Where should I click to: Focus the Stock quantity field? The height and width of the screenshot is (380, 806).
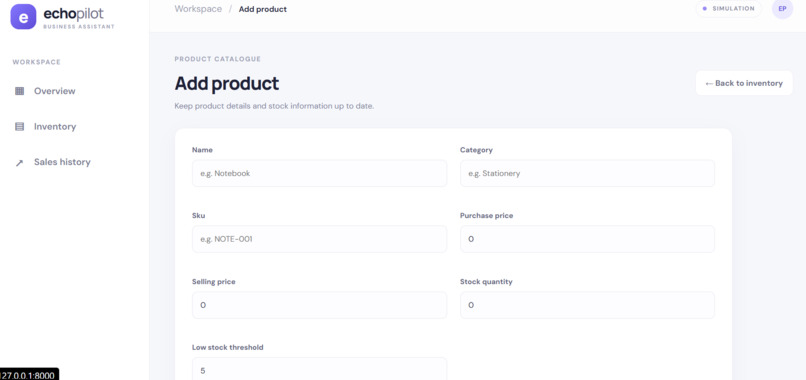click(x=587, y=305)
